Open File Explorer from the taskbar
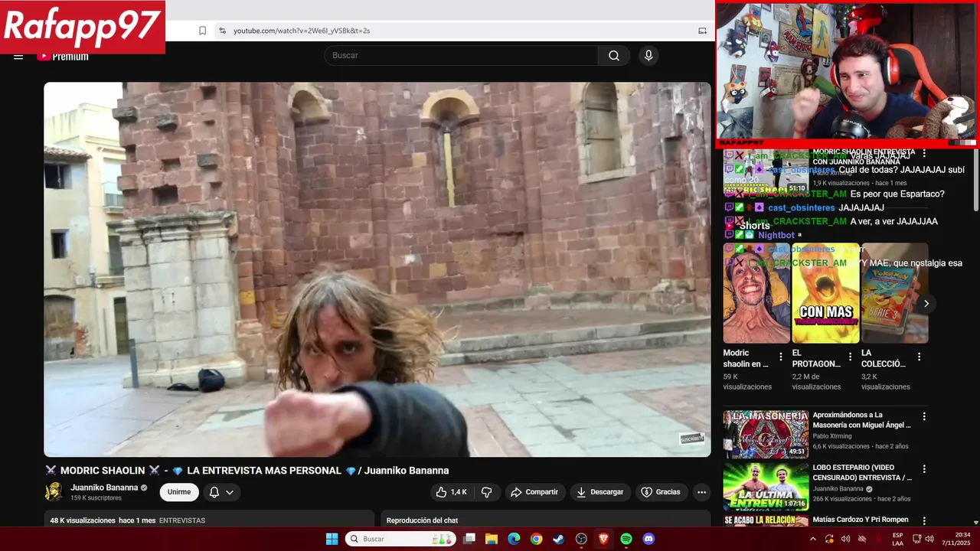This screenshot has height=551, width=980. [492, 539]
